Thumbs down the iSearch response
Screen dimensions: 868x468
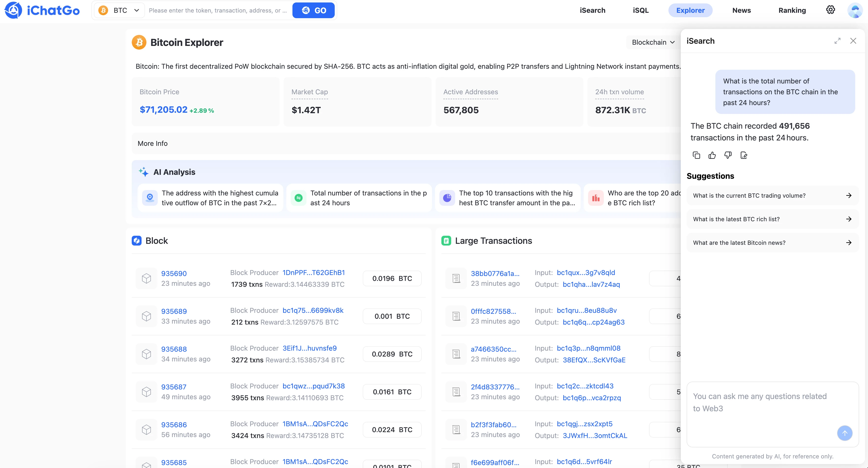(x=728, y=155)
